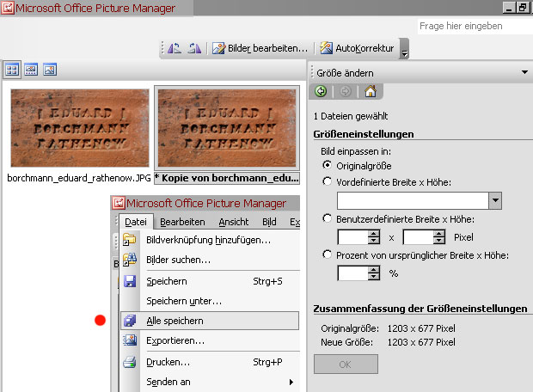533x392 pixels.
Task: Click the percent value spinner field
Action: [x=352, y=273]
